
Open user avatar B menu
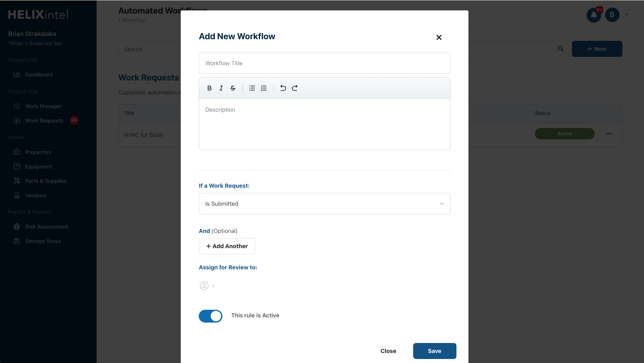coord(612,15)
